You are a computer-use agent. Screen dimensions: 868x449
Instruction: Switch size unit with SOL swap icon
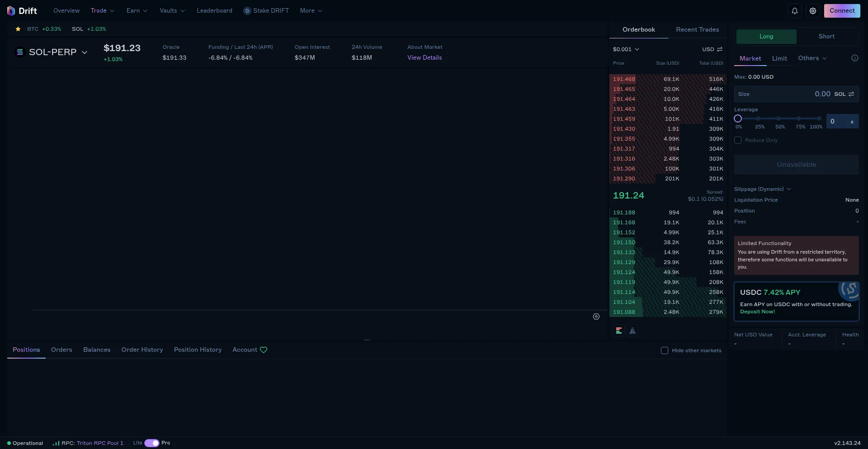851,94
